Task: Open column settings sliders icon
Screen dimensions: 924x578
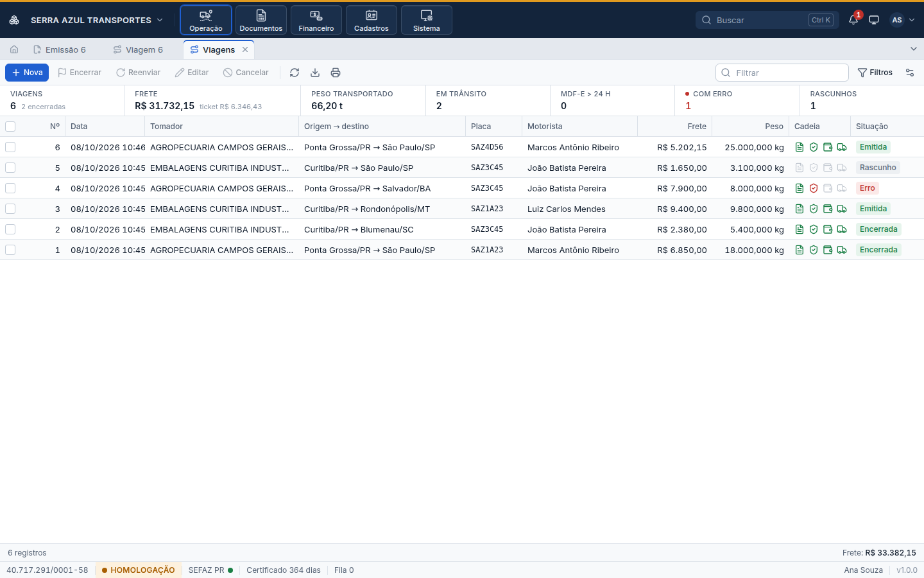Action: [910, 73]
